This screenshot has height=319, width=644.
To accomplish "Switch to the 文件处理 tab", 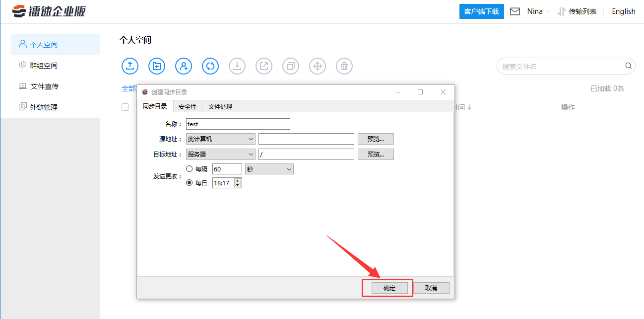I will point(220,107).
